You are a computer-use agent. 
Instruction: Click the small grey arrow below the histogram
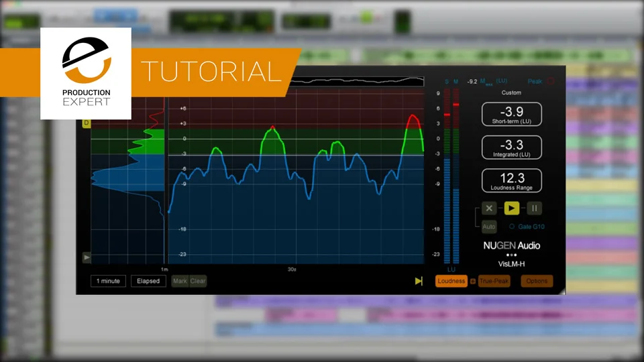(87, 257)
